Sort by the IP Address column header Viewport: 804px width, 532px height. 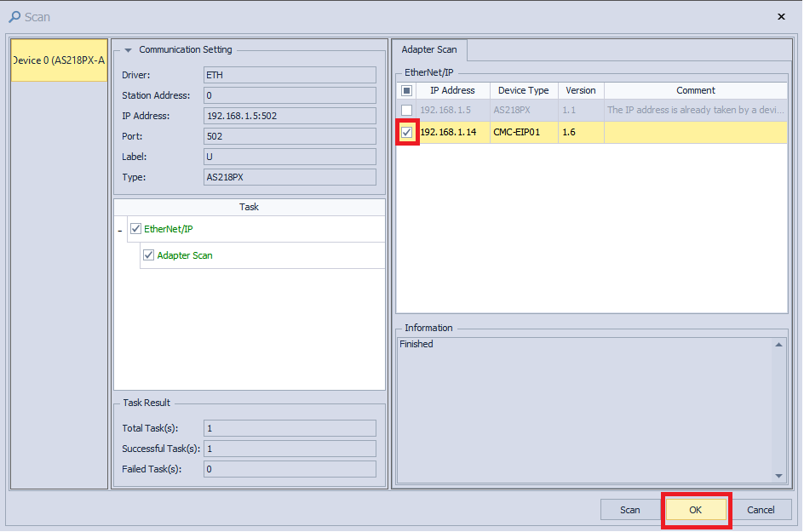[x=452, y=90]
